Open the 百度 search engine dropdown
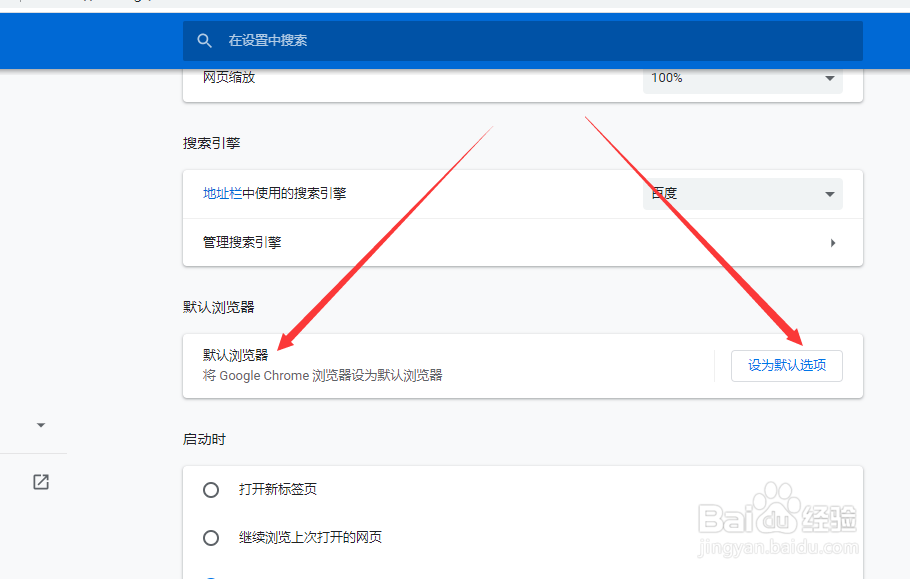Viewport: 910px width, 579px height. click(742, 194)
